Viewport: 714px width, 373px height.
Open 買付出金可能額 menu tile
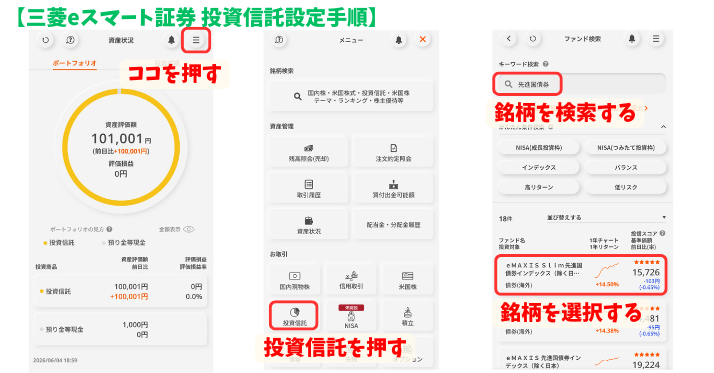[x=393, y=189]
